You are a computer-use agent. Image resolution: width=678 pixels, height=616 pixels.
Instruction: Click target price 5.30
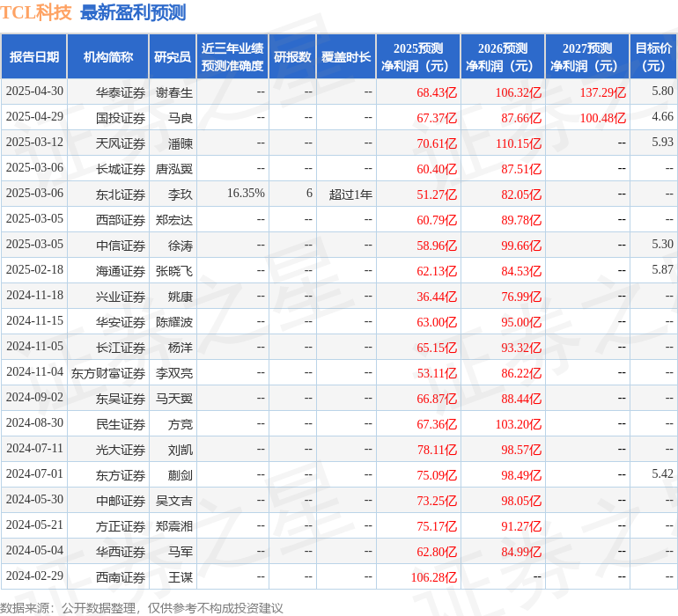pos(662,245)
